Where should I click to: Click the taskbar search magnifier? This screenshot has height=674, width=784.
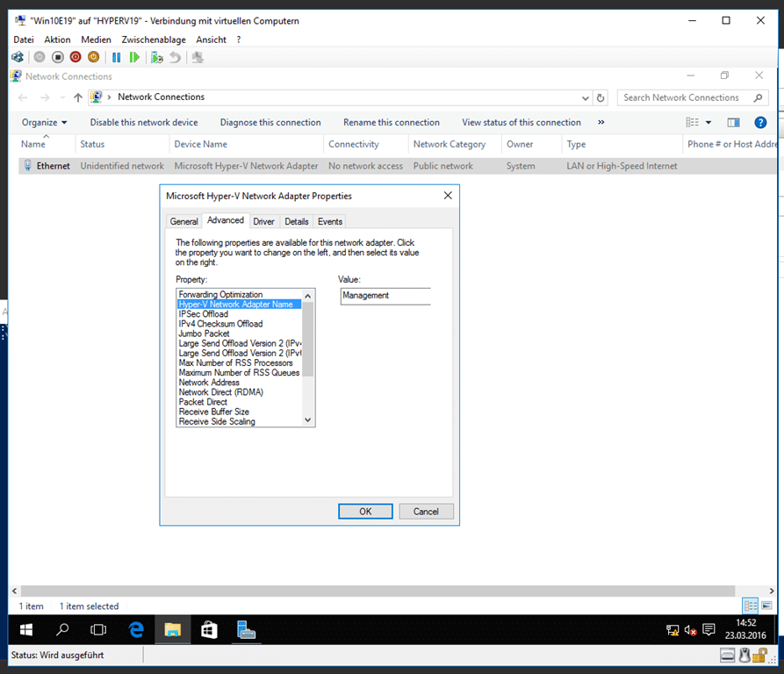62,629
